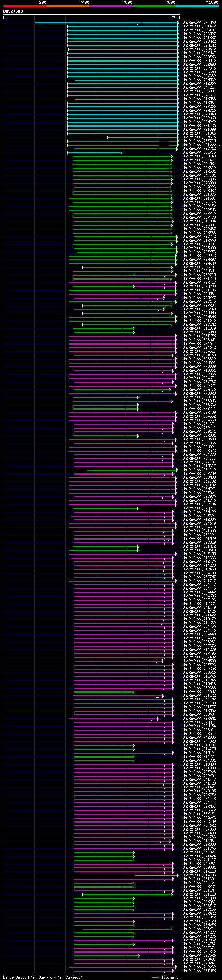Select subject label UniRef100_B6SSN3
The width and height of the screenshot is (222, 980).
[x=199, y=72]
